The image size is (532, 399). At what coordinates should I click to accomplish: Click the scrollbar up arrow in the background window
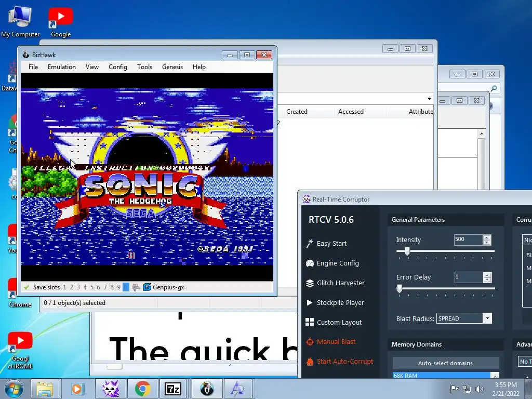(x=482, y=134)
